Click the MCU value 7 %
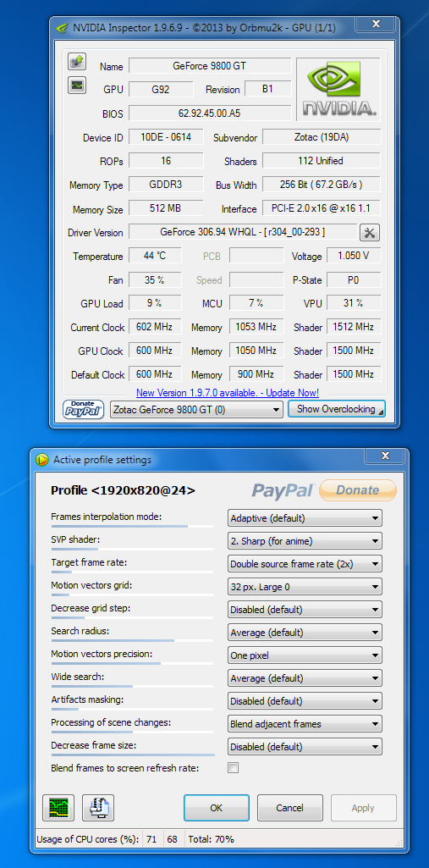This screenshot has height=868, width=429. pos(256,303)
